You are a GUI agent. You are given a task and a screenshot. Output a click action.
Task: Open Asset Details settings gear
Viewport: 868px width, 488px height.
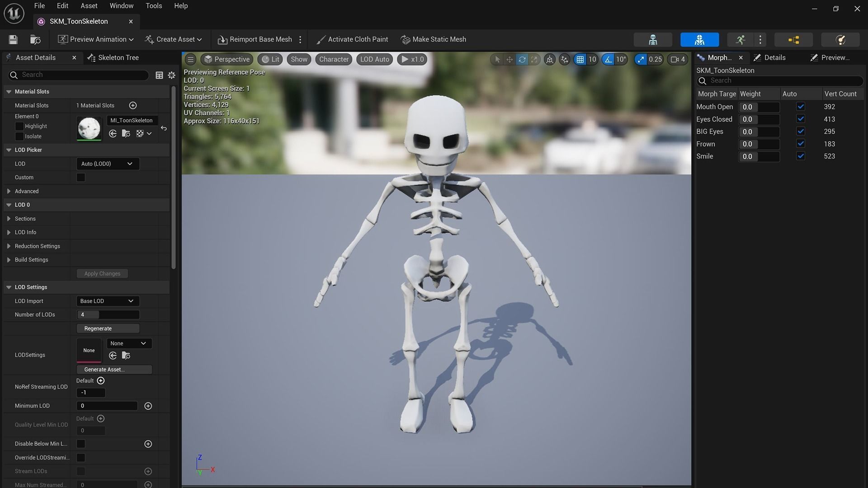171,75
